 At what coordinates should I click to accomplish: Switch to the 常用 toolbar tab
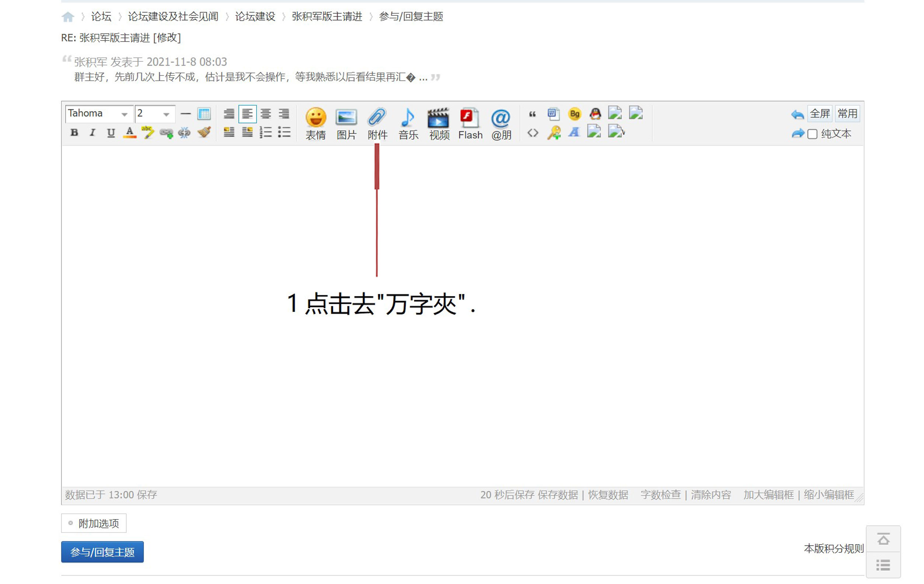tap(847, 113)
